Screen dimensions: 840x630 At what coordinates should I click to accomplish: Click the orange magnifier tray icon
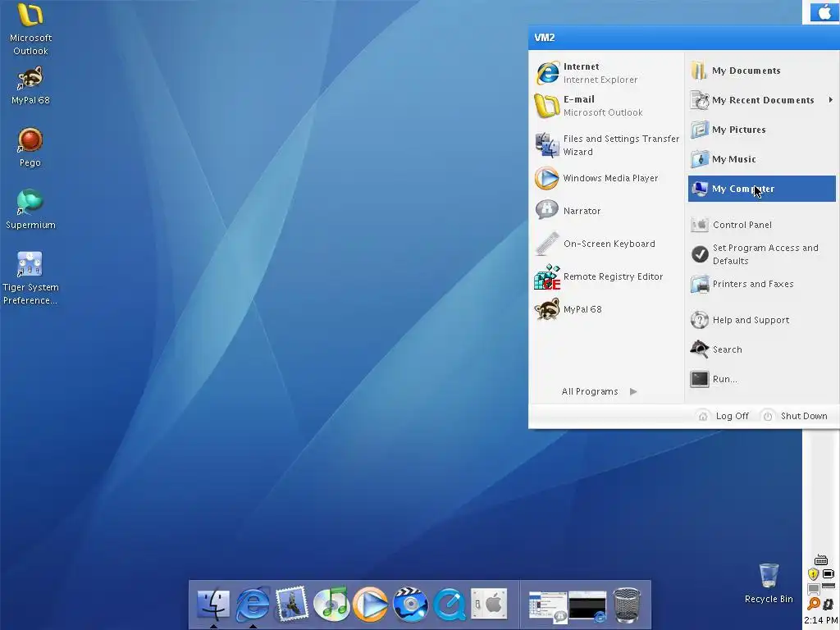[814, 604]
